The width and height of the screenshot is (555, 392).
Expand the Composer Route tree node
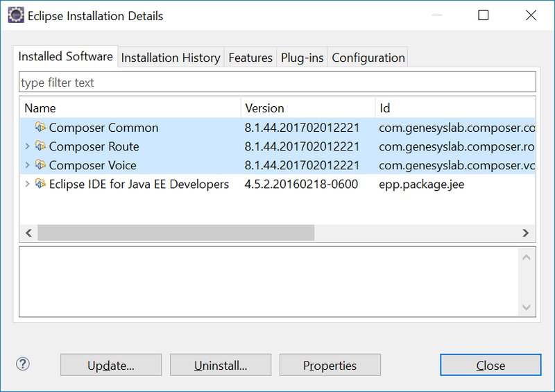(x=28, y=146)
